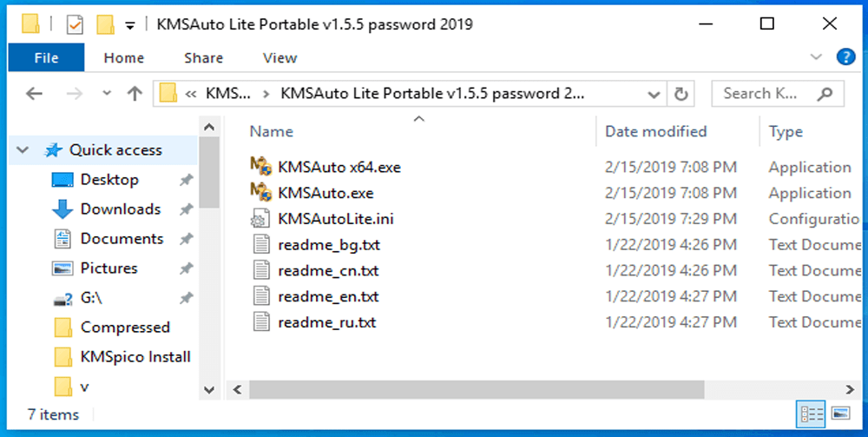The height and width of the screenshot is (437, 868).
Task: Click the Back navigation arrow
Action: tap(35, 94)
